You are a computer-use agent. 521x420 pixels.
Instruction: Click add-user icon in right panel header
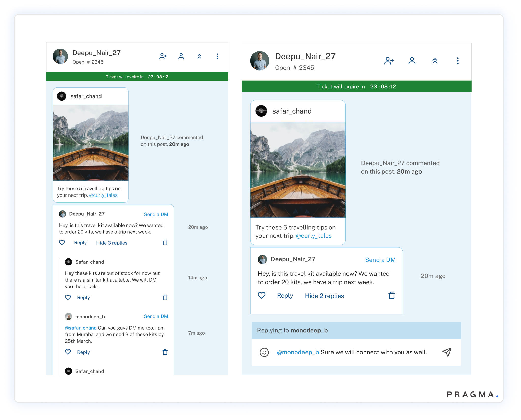click(x=389, y=61)
